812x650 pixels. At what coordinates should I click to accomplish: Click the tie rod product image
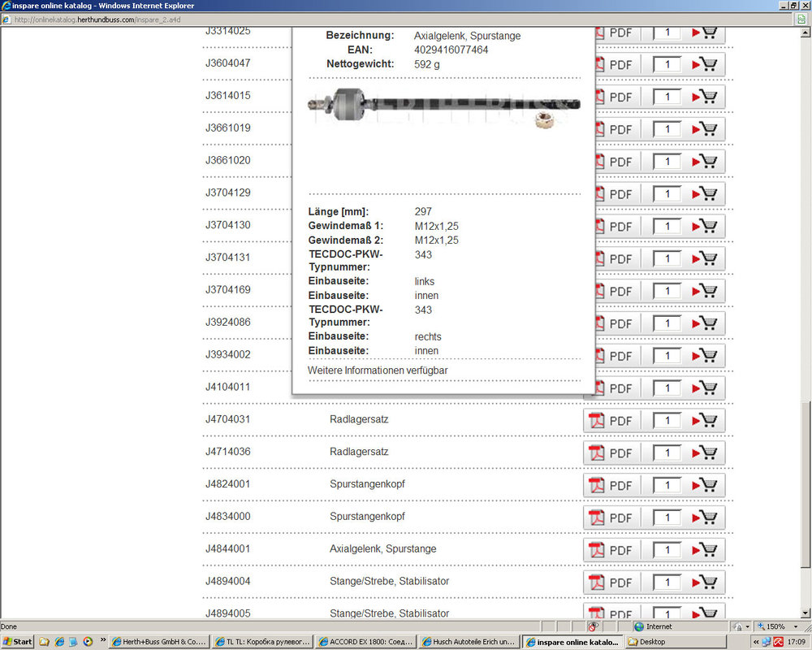pyautogui.click(x=443, y=106)
